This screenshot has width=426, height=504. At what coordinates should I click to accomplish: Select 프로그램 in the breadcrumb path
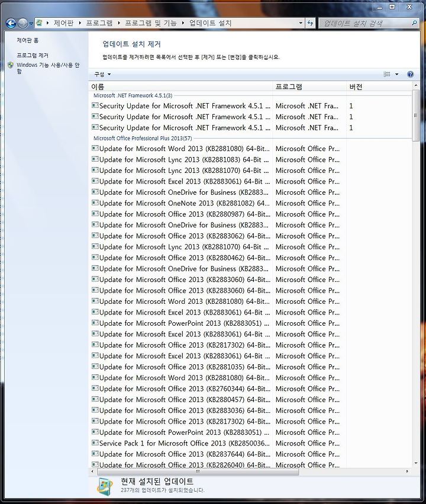pyautogui.click(x=99, y=23)
